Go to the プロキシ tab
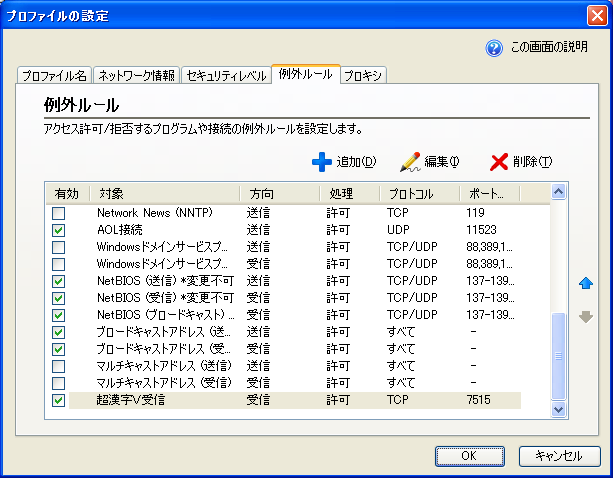 [363, 76]
